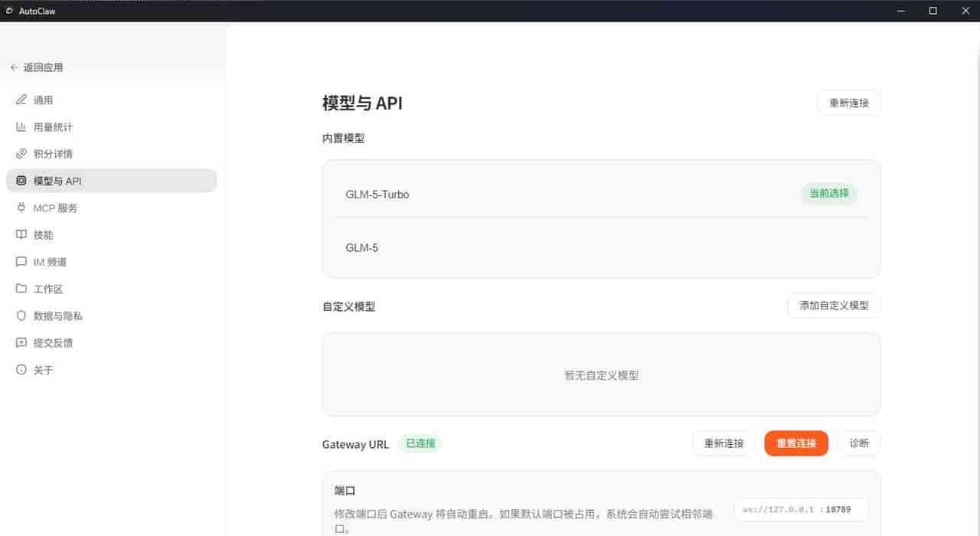Click the bar chart icon for 用量统计
This screenshot has width=980, height=536.
click(x=21, y=127)
